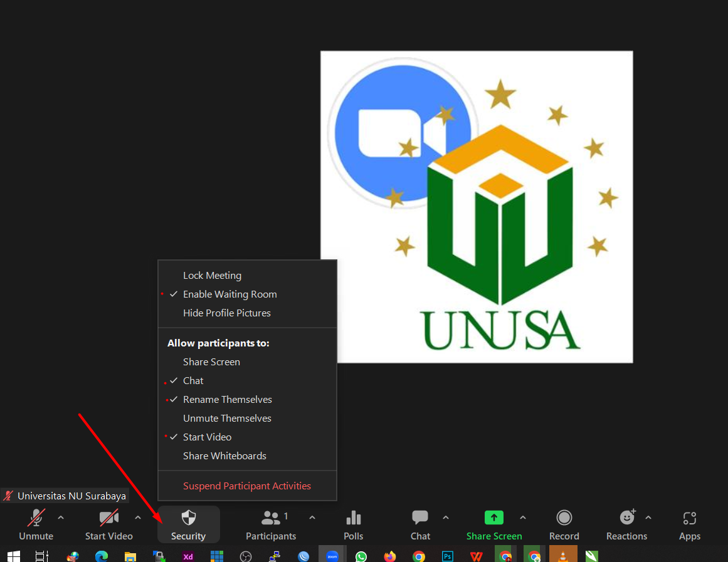
Task: Open WhatsApp from taskbar
Action: click(x=361, y=556)
